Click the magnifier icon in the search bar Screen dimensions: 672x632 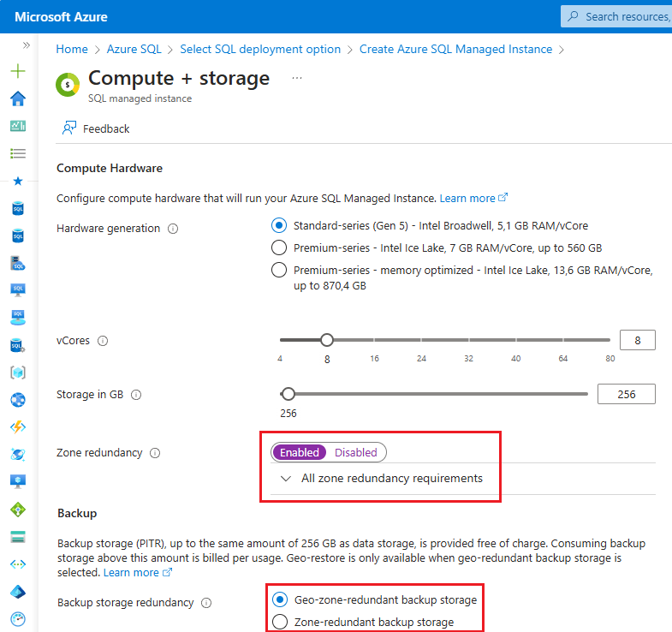tap(573, 16)
